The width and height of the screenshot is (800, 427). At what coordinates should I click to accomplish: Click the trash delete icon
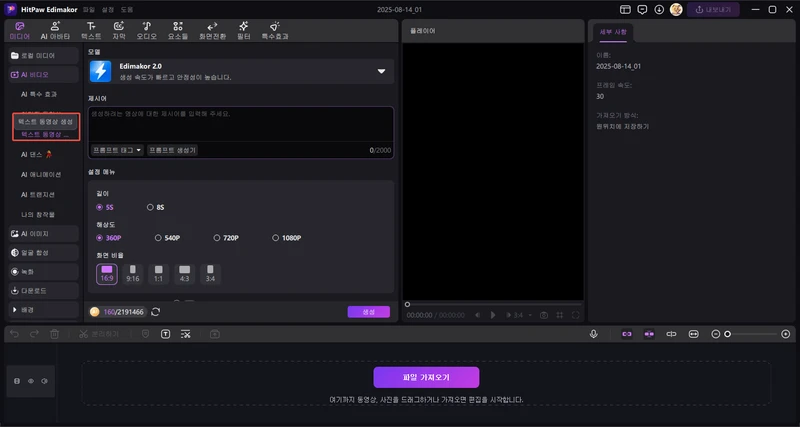(55, 334)
